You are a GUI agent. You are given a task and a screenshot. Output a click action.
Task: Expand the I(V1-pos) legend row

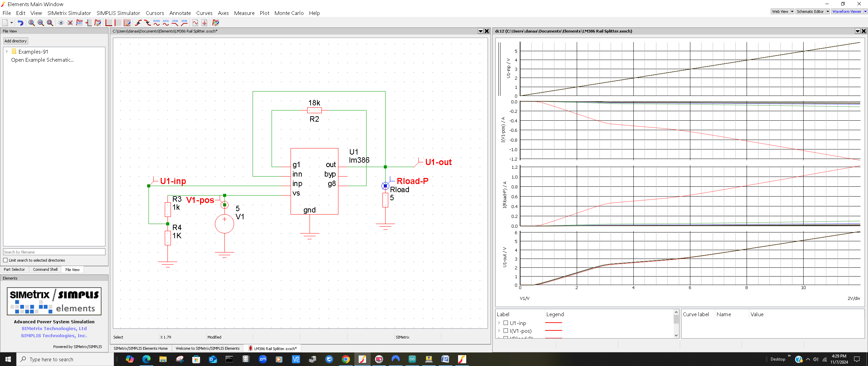[499, 331]
